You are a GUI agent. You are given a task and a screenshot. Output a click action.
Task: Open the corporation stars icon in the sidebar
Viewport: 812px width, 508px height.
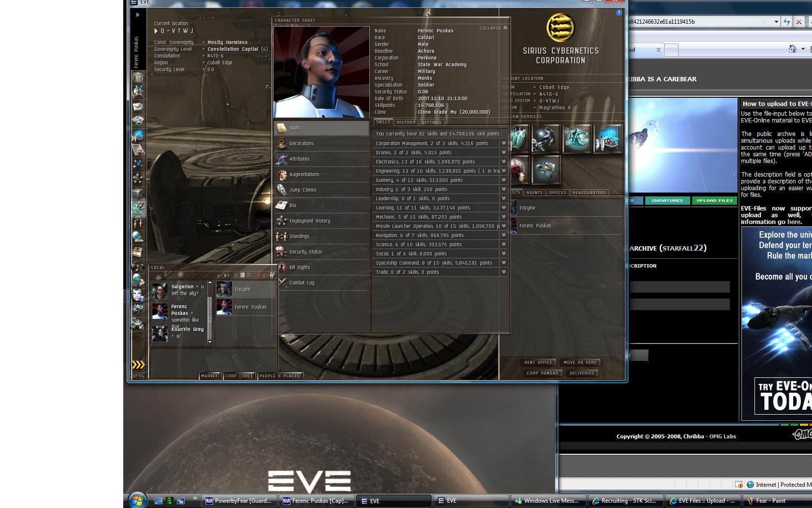click(138, 179)
